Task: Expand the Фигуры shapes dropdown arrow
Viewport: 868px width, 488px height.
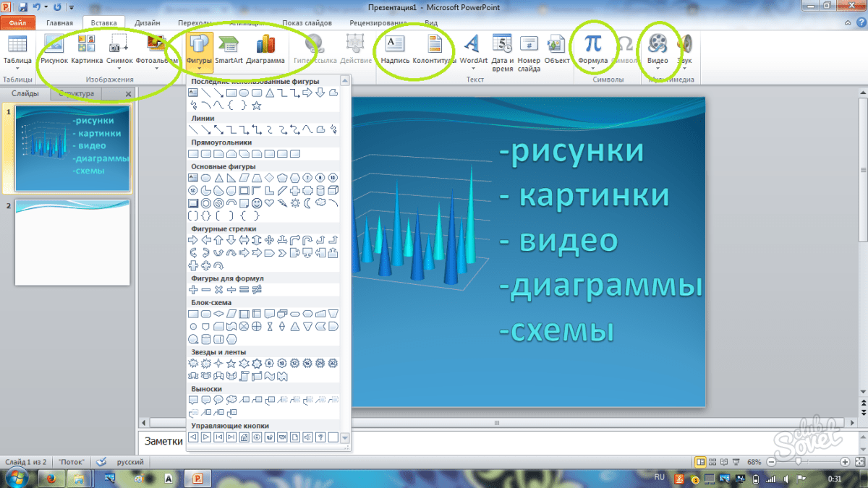Action: point(199,70)
